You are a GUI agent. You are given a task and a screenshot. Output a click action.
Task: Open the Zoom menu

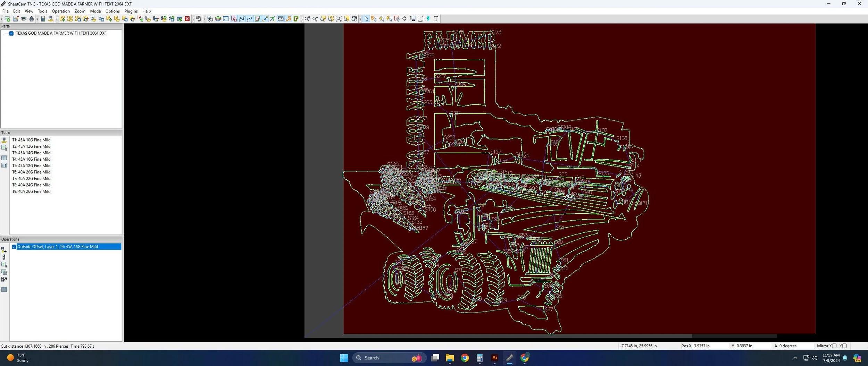point(80,11)
